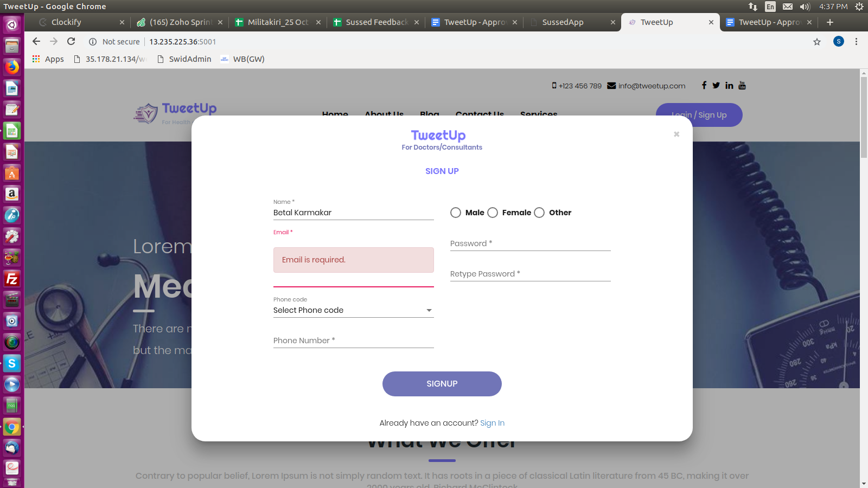This screenshot has height=488, width=868.
Task: Open a new browser tab
Action: click(830, 22)
